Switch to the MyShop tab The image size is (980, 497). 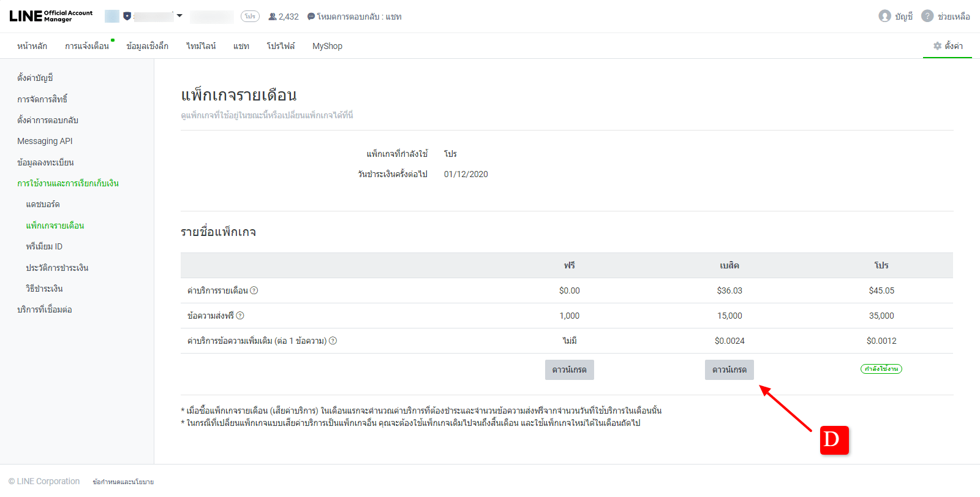(327, 46)
